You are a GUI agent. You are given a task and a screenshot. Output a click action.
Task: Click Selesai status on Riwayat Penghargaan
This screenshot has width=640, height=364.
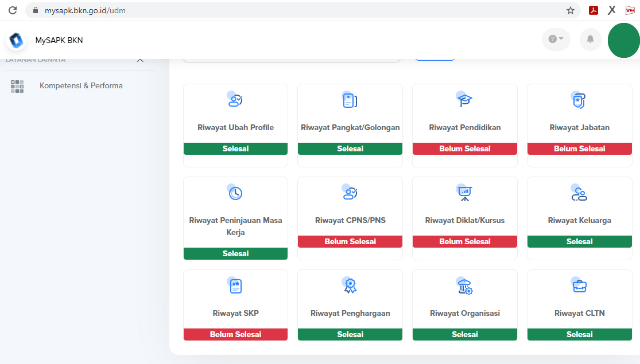[350, 335]
